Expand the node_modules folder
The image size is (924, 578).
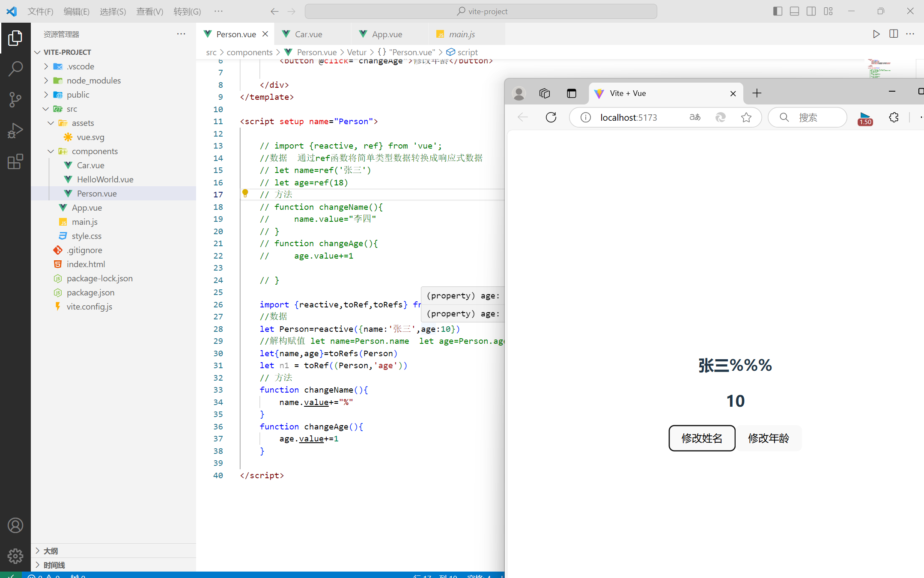click(46, 80)
